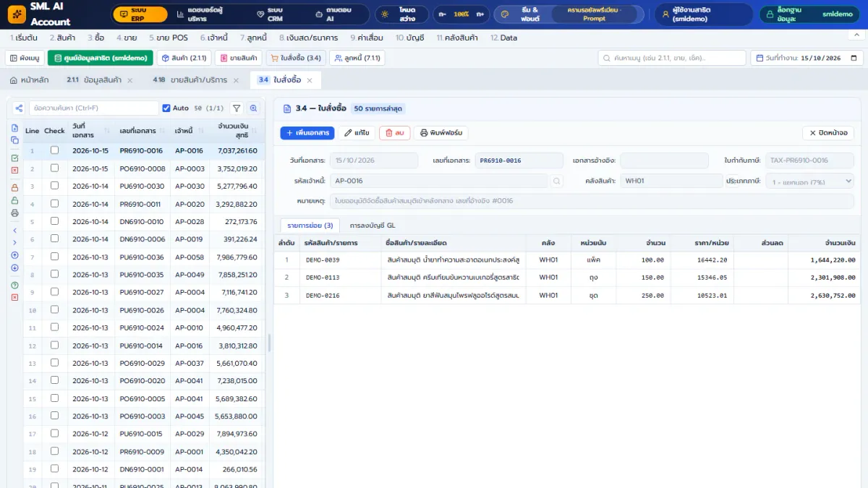Viewport: 868px width, 488px height.
Task: Click the plus zoom button beside 100%
Action: [480, 14]
